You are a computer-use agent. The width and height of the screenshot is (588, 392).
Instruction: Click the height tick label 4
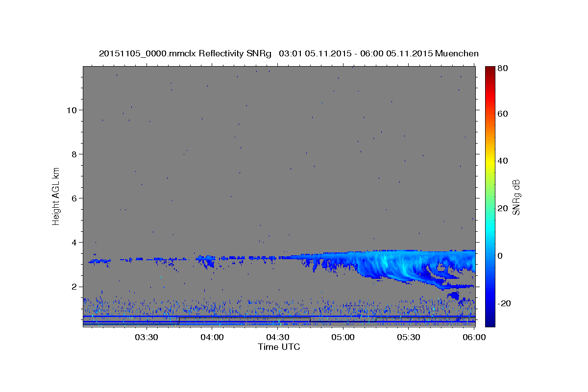point(73,242)
